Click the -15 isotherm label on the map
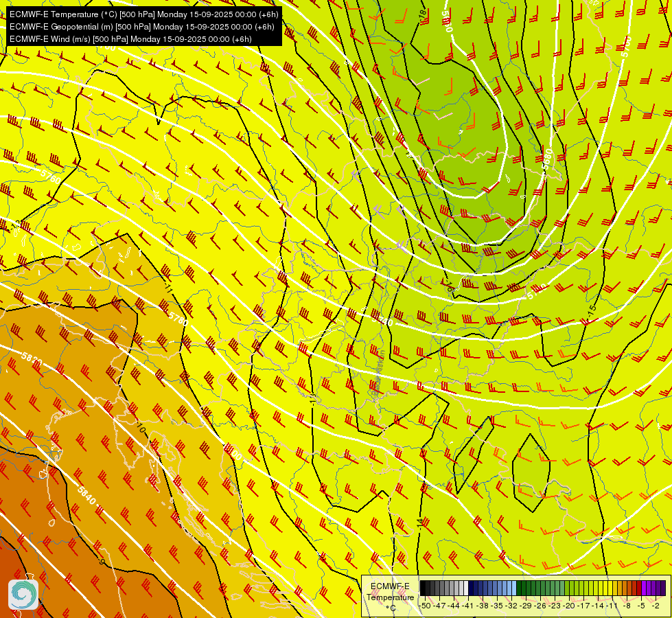This screenshot has width=672, height=618. (592, 312)
